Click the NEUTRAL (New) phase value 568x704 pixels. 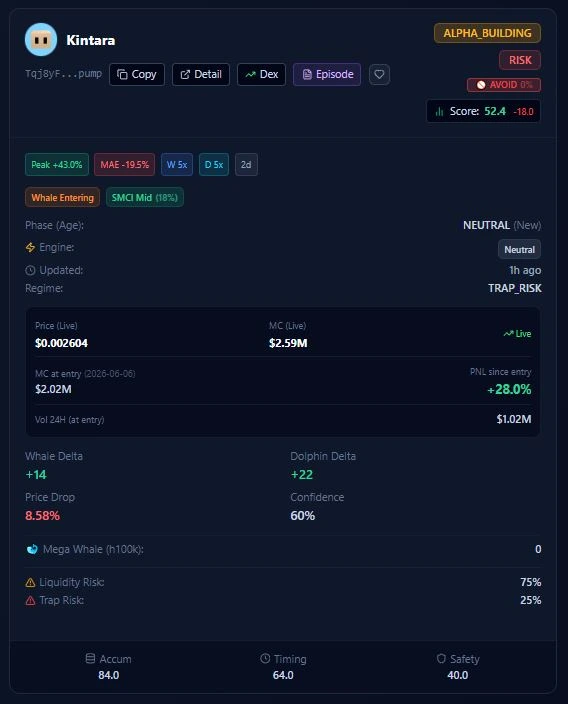coord(502,225)
